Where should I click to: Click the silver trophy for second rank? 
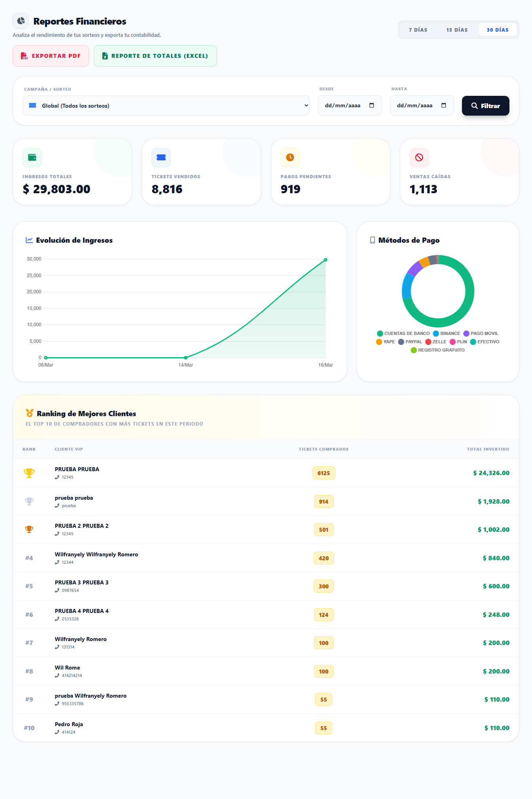(29, 502)
